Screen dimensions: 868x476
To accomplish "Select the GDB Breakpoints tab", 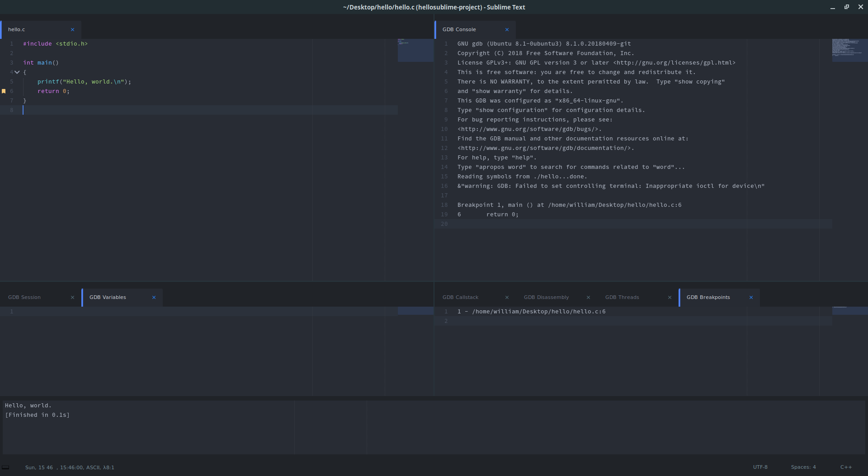I will (719, 298).
